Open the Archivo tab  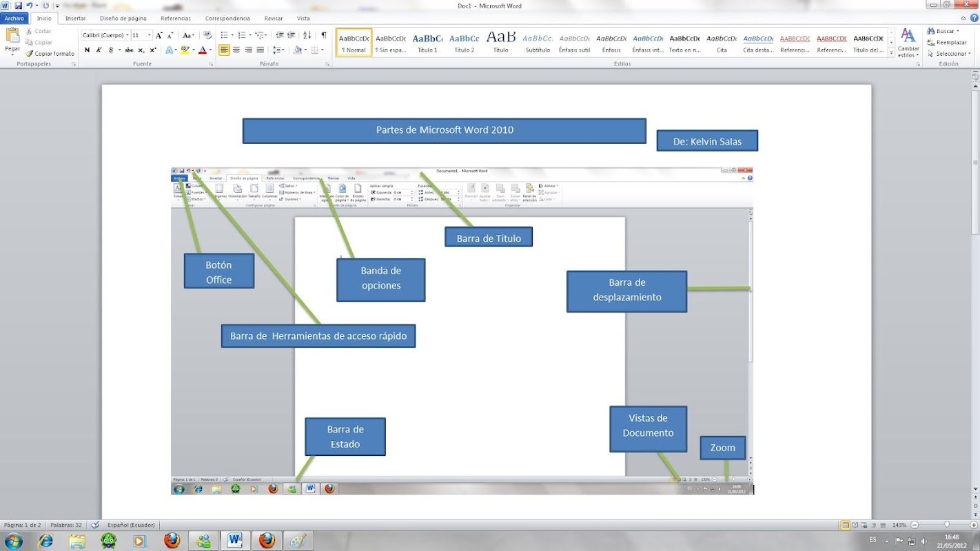14,19
